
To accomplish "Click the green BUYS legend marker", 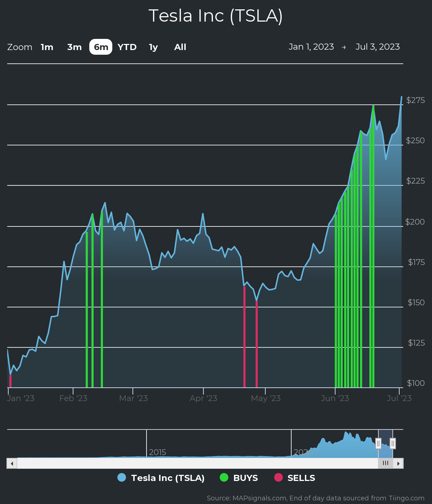I will (x=224, y=477).
